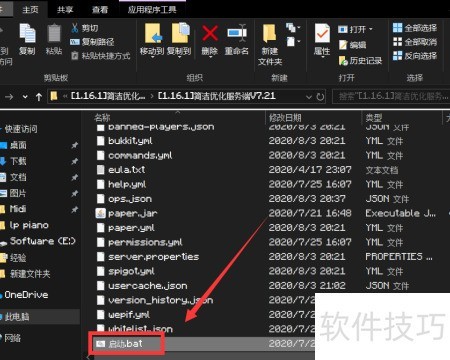Open Software (E:) drive in sidebar
Screen dimensions: 450x360
(x=42, y=241)
